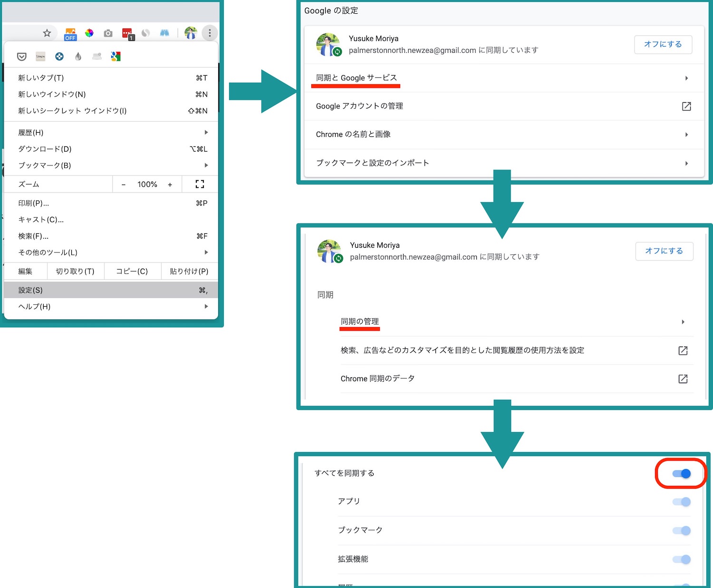Click the ズーム label in menu
The image size is (713, 588).
pos(29,184)
